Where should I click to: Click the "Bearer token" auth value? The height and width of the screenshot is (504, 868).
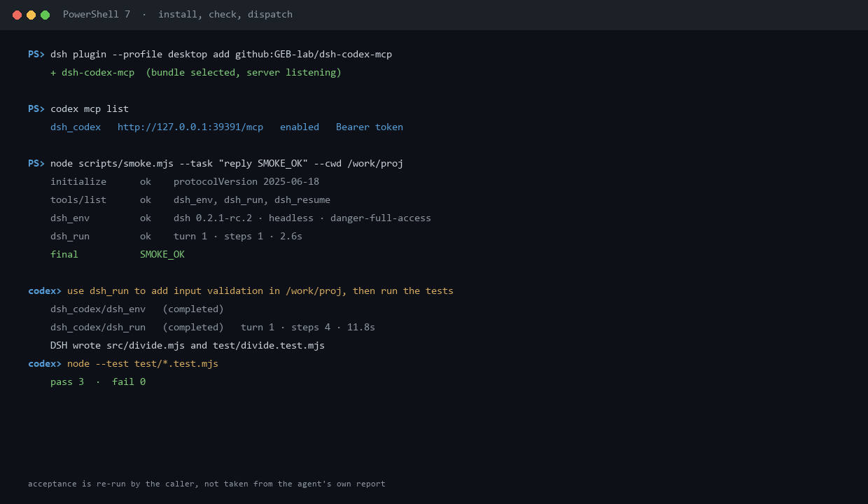[x=370, y=127]
